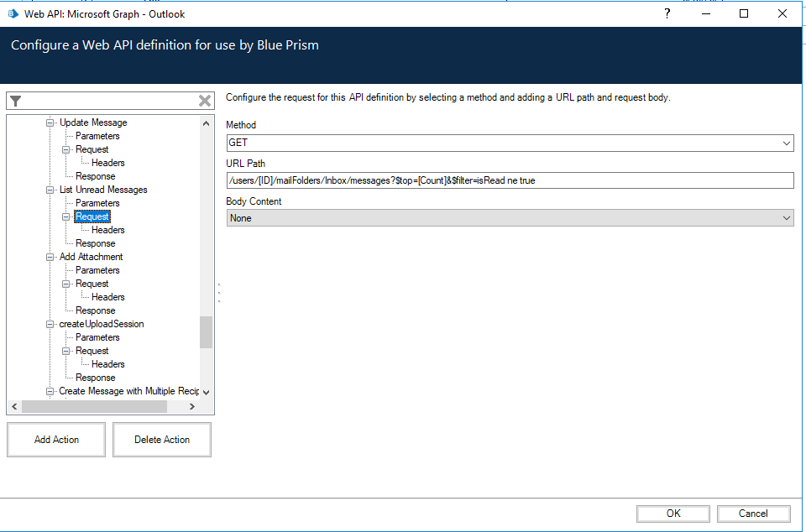
Task: Select Create Message with Multiple Recipients action
Action: click(x=129, y=391)
